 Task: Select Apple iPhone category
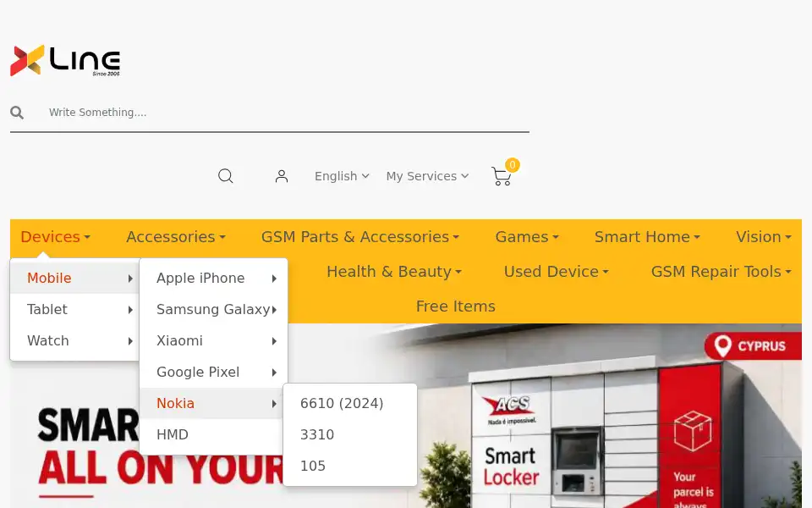point(213,278)
